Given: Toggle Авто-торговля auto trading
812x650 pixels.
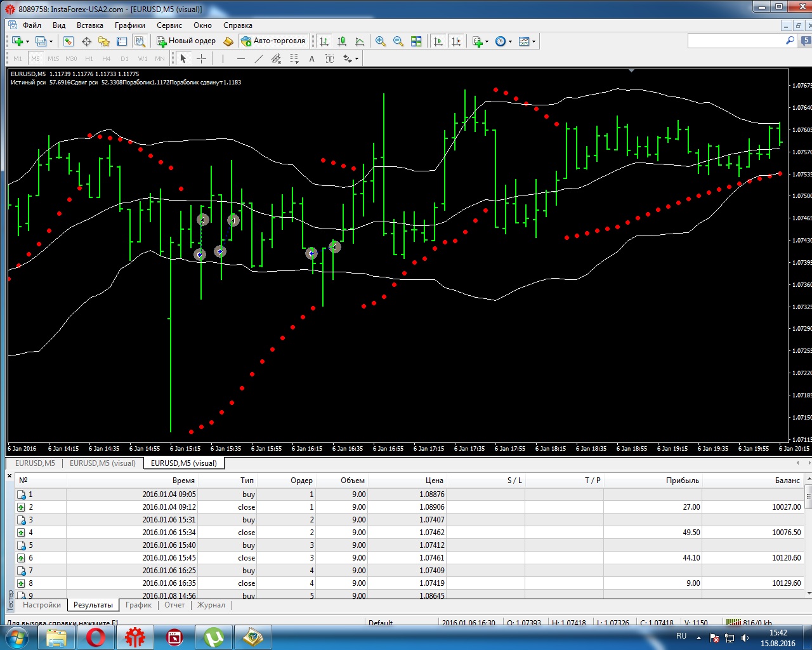Looking at the screenshot, I should (x=273, y=41).
